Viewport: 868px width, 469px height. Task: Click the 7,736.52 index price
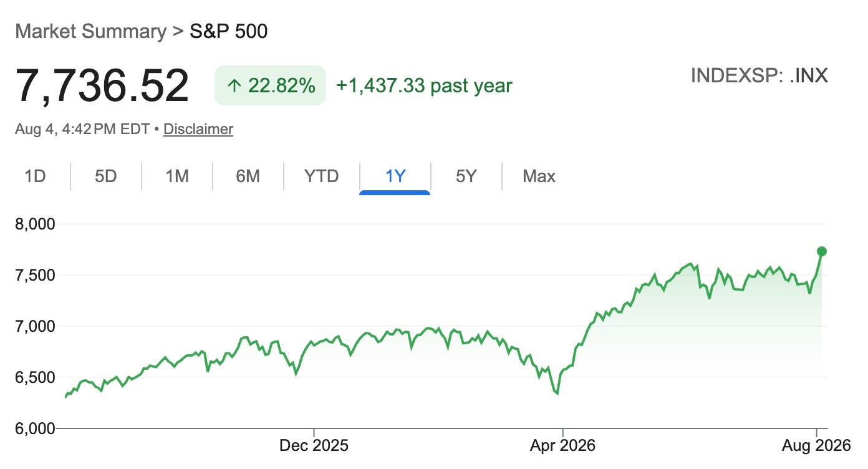[102, 86]
